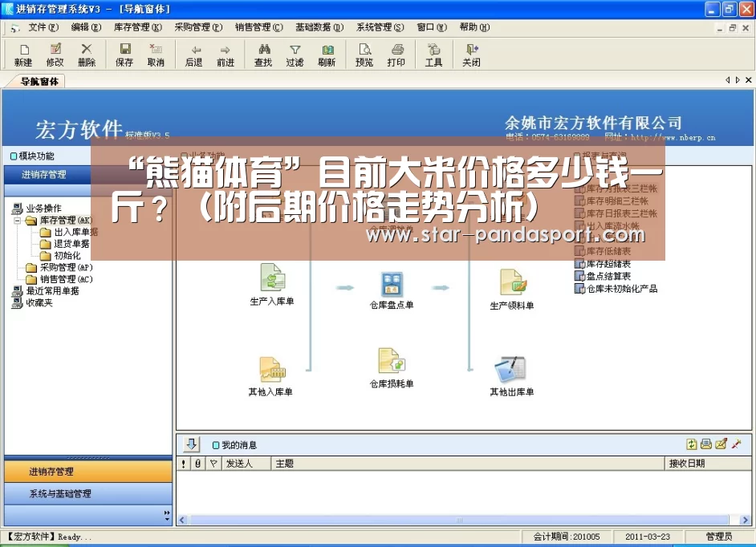This screenshot has width=756, height=547.
Task: Click the 过滤 (Filter) funnel icon
Action: (x=295, y=55)
